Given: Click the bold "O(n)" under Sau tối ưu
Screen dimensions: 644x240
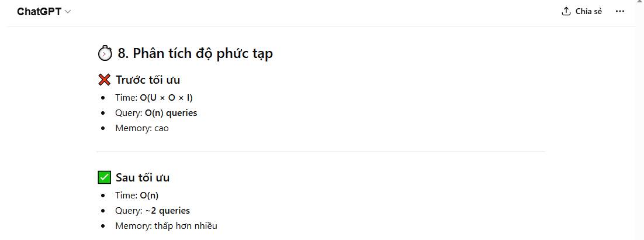Looking at the screenshot, I should (149, 196).
